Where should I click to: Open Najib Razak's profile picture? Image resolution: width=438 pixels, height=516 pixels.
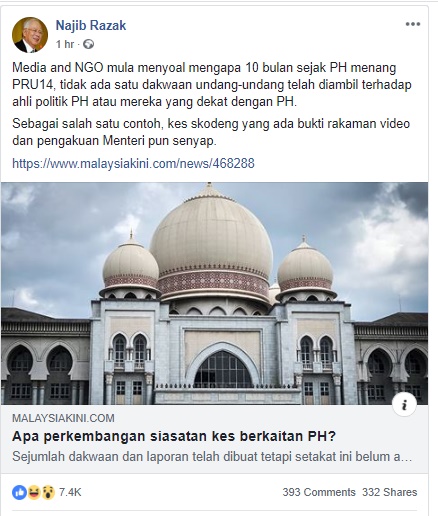tap(30, 35)
